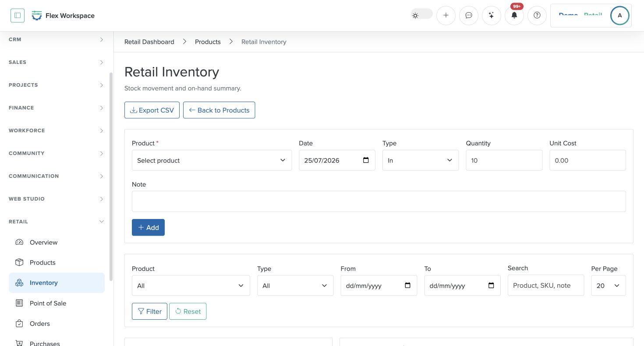Go to Products breadcrumb link

point(208,42)
